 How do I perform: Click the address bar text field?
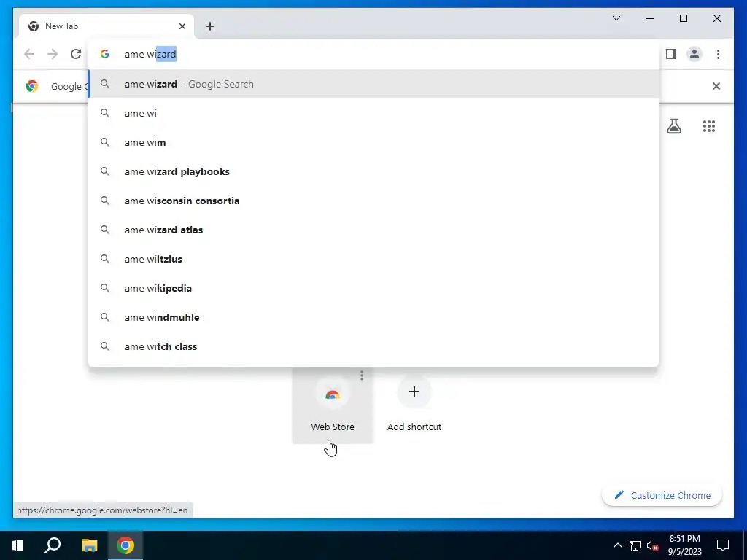[373, 54]
